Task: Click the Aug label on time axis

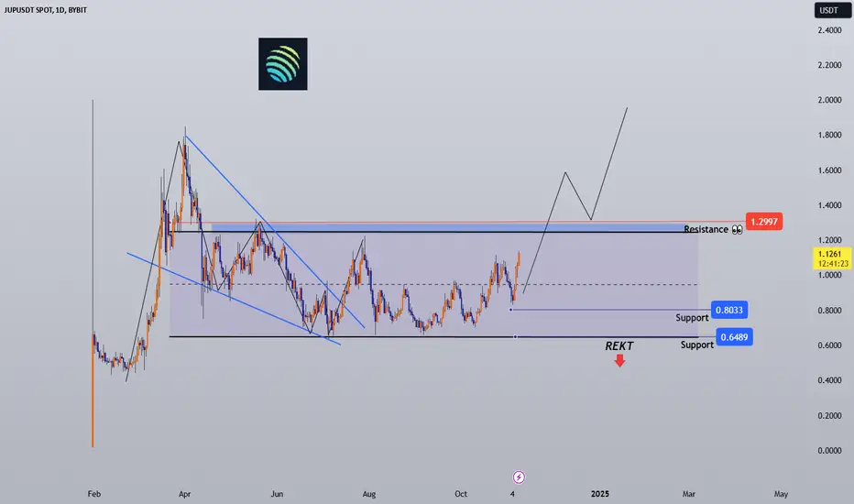Action: 368,494
